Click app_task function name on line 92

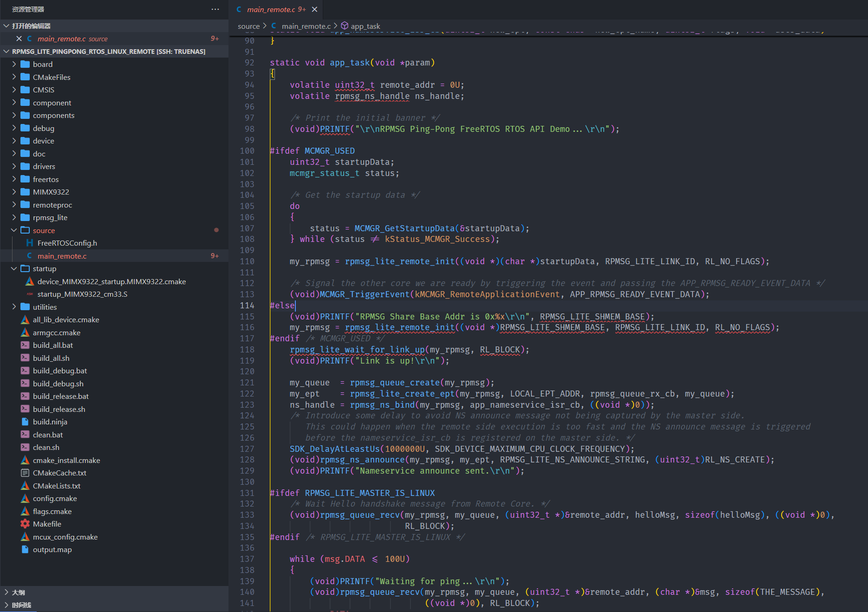[350, 63]
